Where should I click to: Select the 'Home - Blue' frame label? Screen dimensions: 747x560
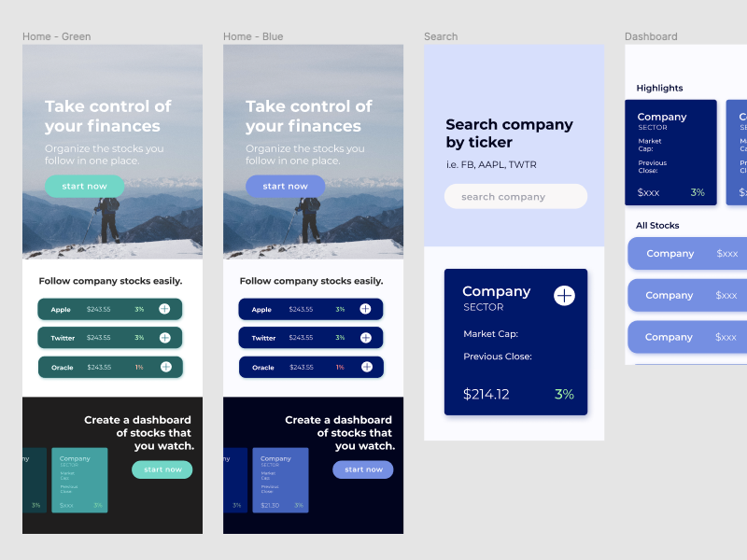click(x=253, y=36)
